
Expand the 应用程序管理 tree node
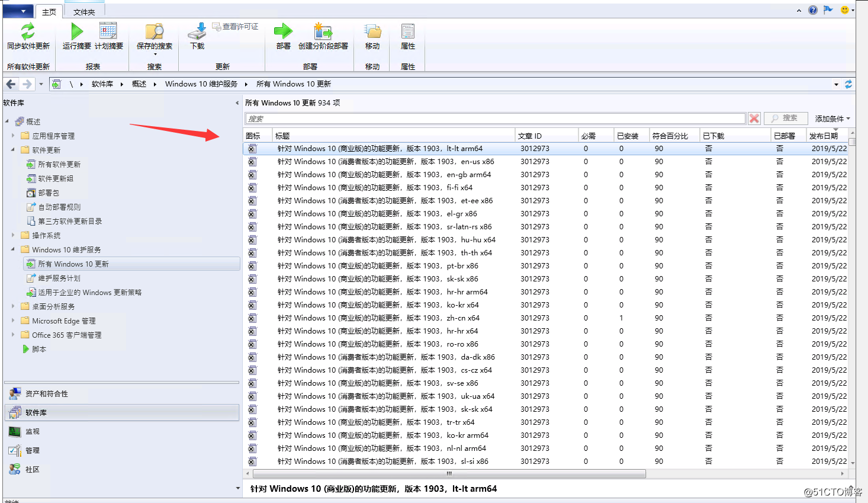click(x=13, y=136)
